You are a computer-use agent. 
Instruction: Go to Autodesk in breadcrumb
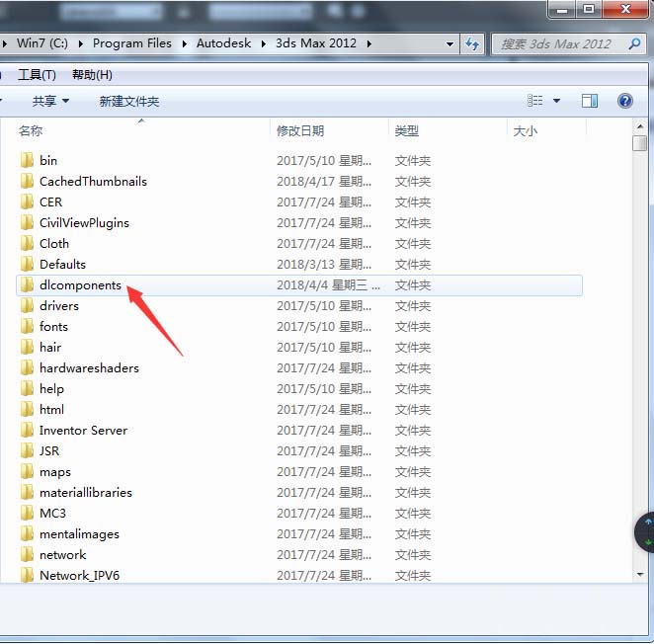point(223,43)
